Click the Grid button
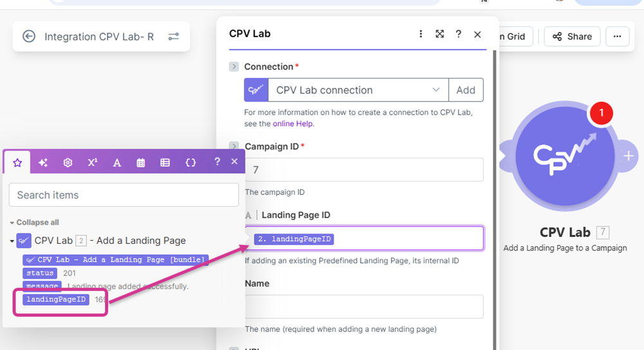This screenshot has height=350, width=644. (515, 37)
